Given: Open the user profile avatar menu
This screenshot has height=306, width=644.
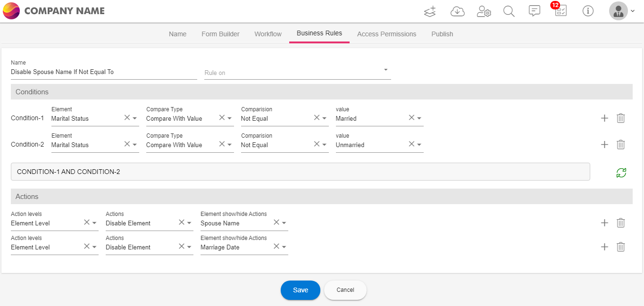Looking at the screenshot, I should click(x=618, y=11).
